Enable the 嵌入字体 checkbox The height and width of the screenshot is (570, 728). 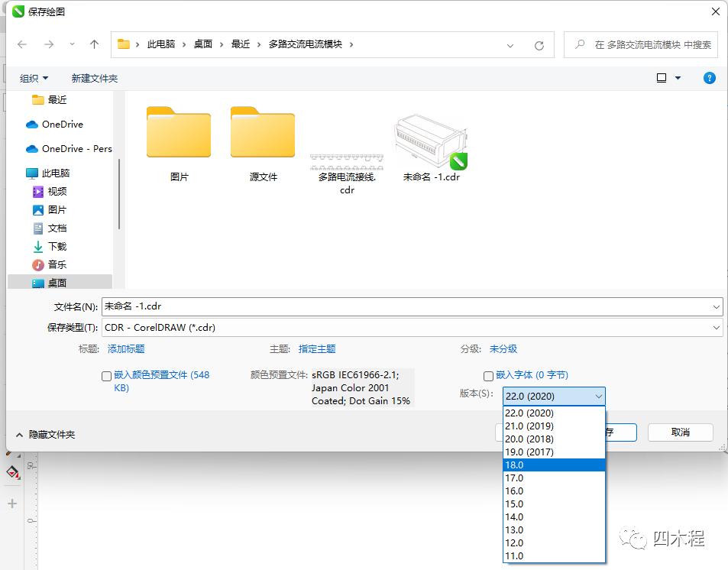click(x=487, y=375)
